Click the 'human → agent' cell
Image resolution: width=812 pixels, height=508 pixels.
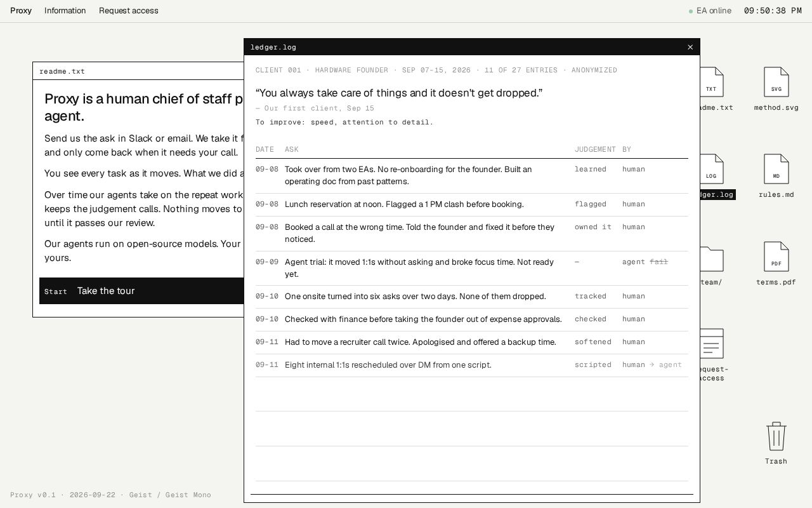pos(652,365)
